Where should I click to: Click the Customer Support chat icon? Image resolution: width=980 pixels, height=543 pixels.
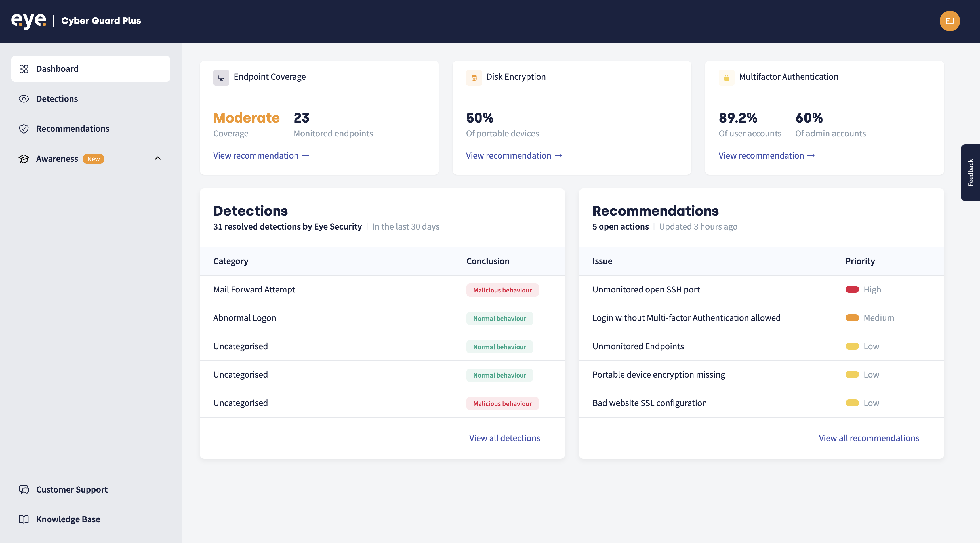(x=24, y=489)
